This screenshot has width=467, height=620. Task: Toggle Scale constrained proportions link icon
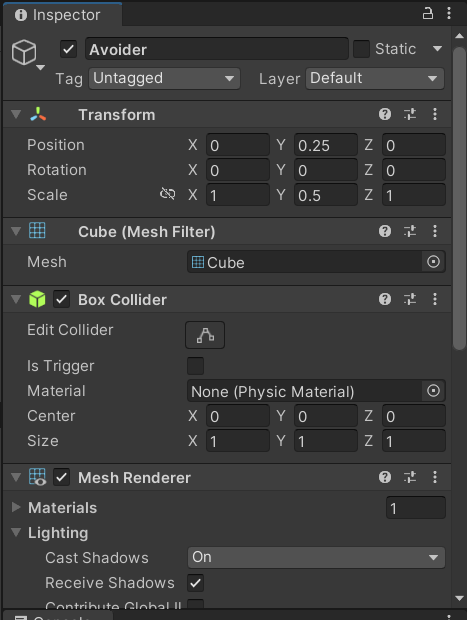(168, 194)
